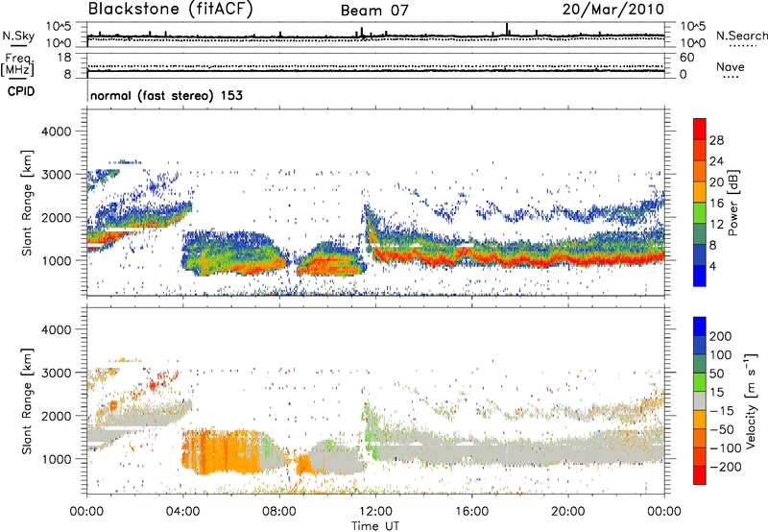
Task: Click the red bottom of Velocity color bar
Action: coord(700,475)
